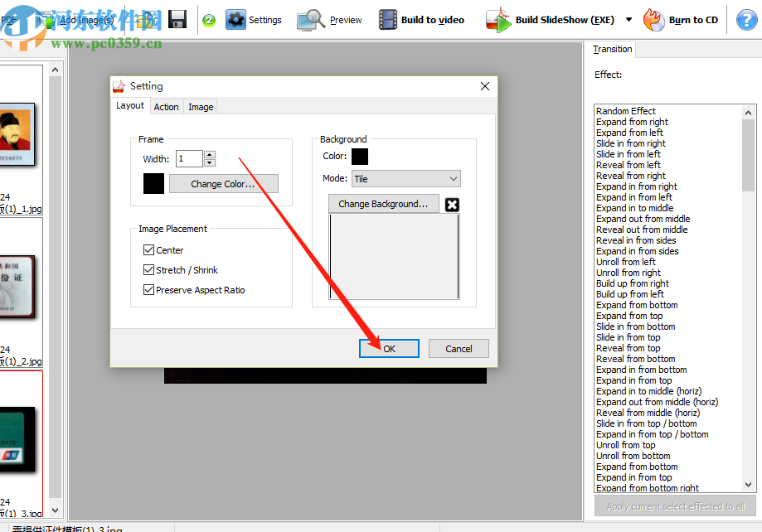Click the black frame color swatch

pyautogui.click(x=153, y=184)
